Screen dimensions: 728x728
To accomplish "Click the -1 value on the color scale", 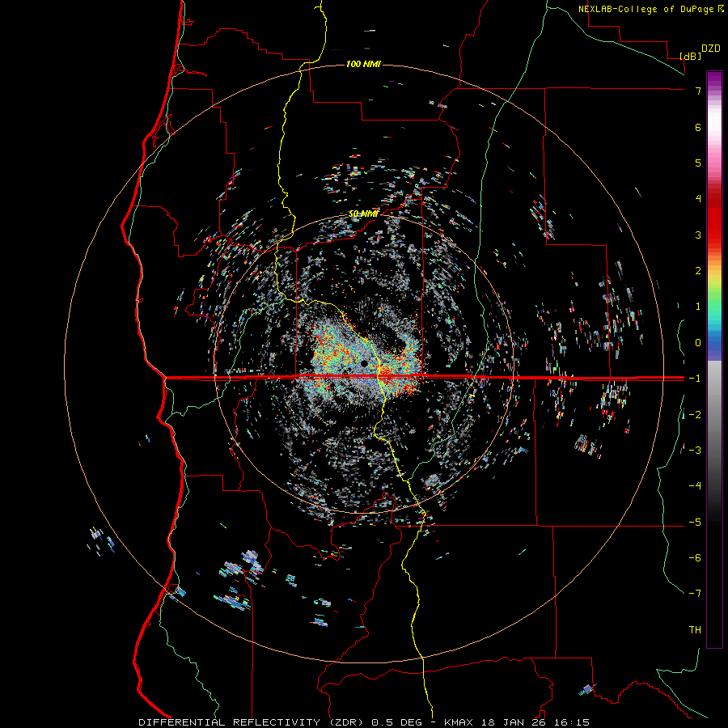I will (x=695, y=379).
